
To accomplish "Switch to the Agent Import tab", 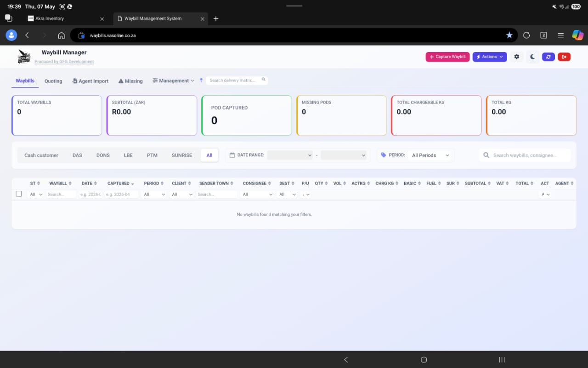I will point(90,81).
